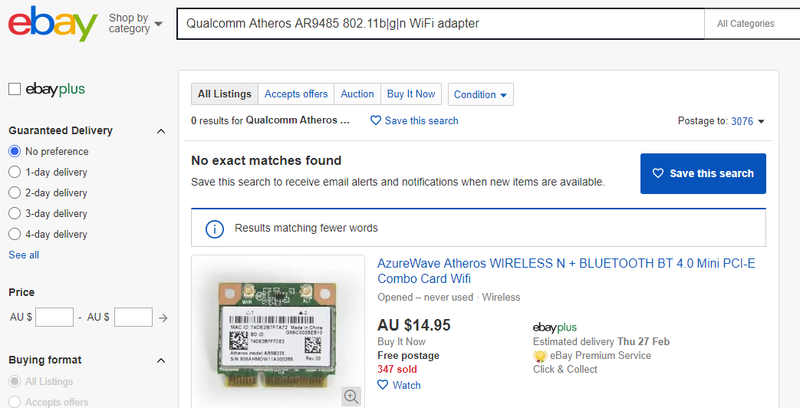The height and width of the screenshot is (408, 800).
Task: Collapse the Guaranteed Delivery section
Action: coord(162,131)
